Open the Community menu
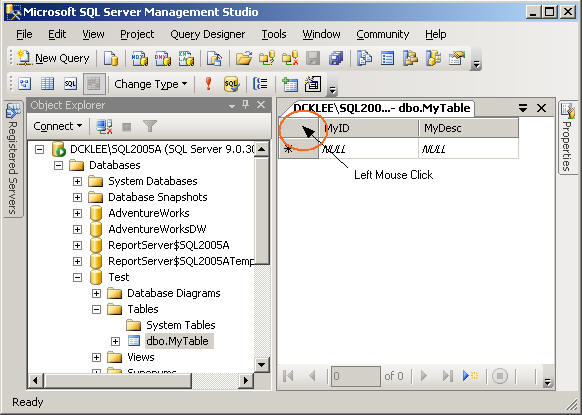Image resolution: width=582 pixels, height=415 pixels. click(383, 35)
